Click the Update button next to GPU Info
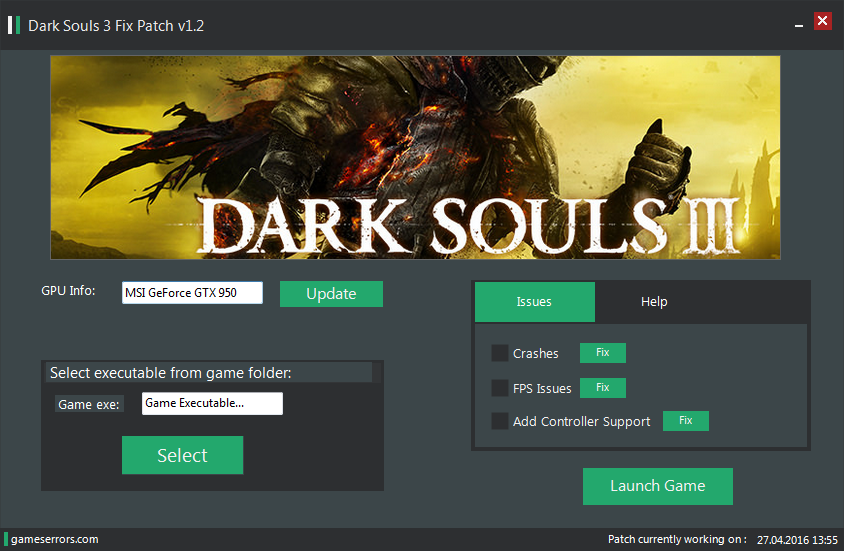This screenshot has width=844, height=551. (331, 294)
